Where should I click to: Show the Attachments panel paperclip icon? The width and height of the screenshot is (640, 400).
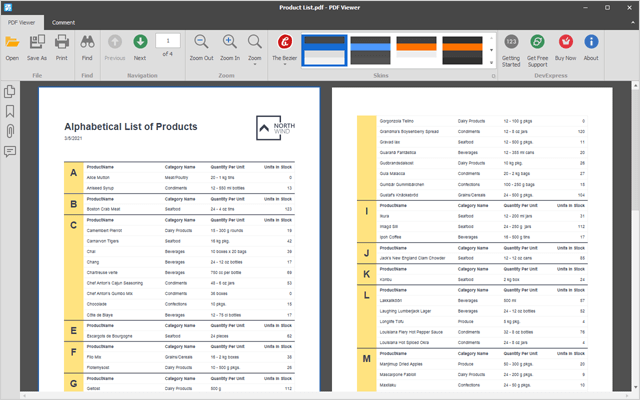(10, 131)
